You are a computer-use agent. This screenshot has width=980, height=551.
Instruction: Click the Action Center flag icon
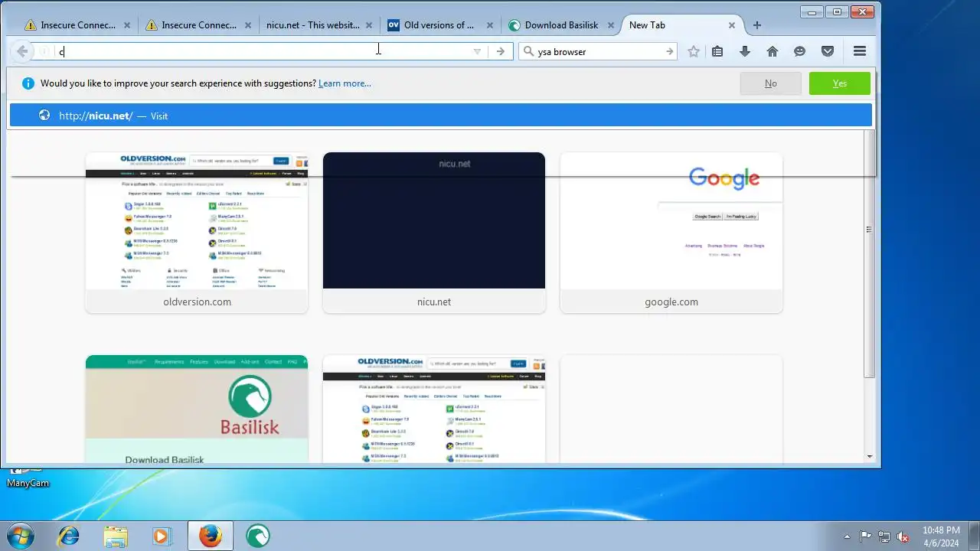[x=865, y=536]
